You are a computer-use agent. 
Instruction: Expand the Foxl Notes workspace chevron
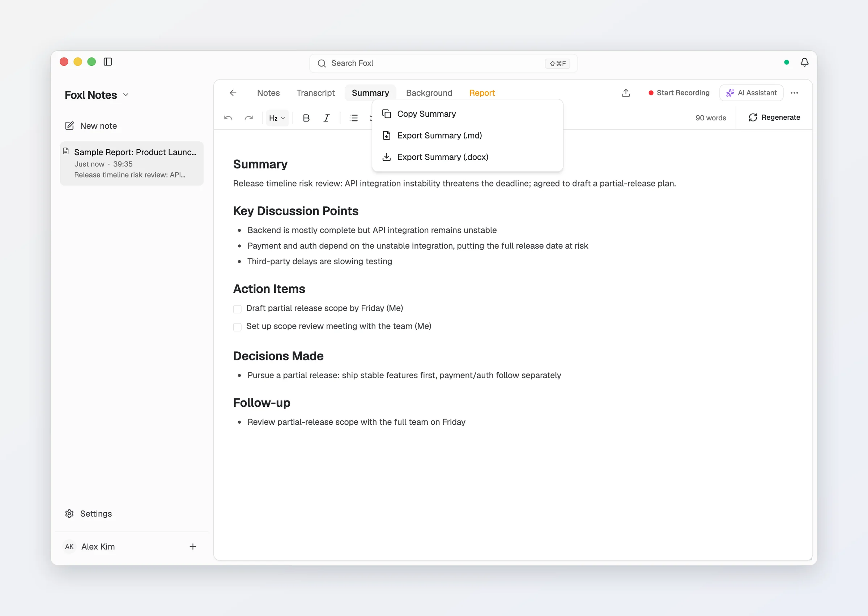point(126,95)
